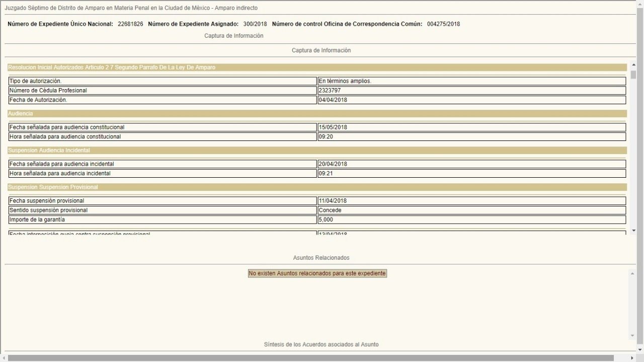Select audiencia constitucional date 15/05/2018
The image size is (644, 362).
pos(471,127)
